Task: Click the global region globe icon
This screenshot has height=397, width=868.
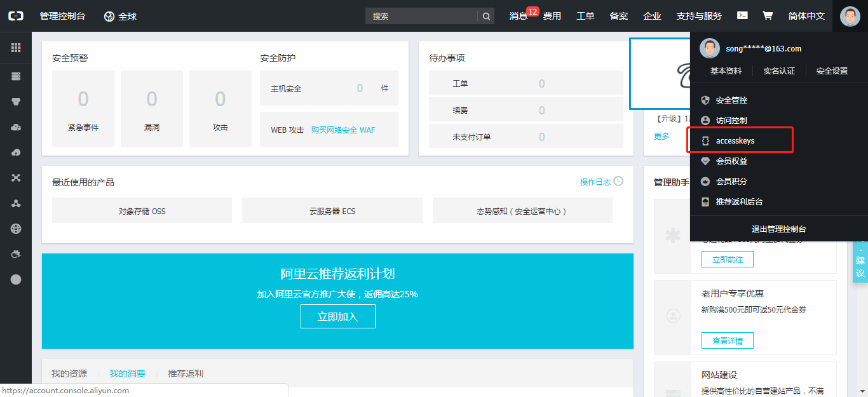Action: (109, 16)
